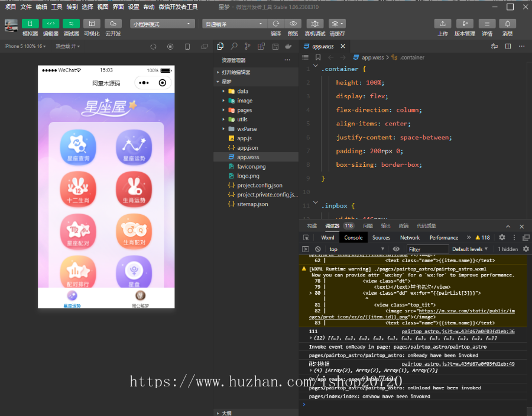Switch to the Performance devtools tab
The image size is (532, 416).
click(x=444, y=238)
